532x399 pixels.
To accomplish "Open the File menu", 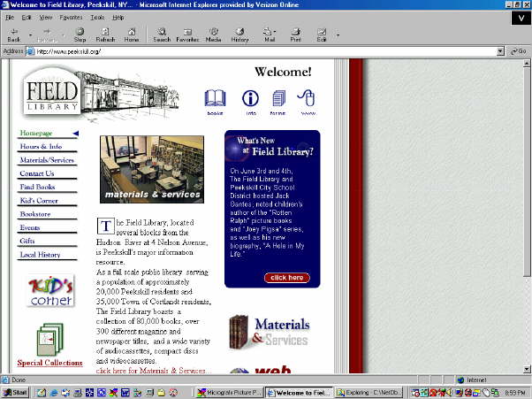I will [10, 18].
